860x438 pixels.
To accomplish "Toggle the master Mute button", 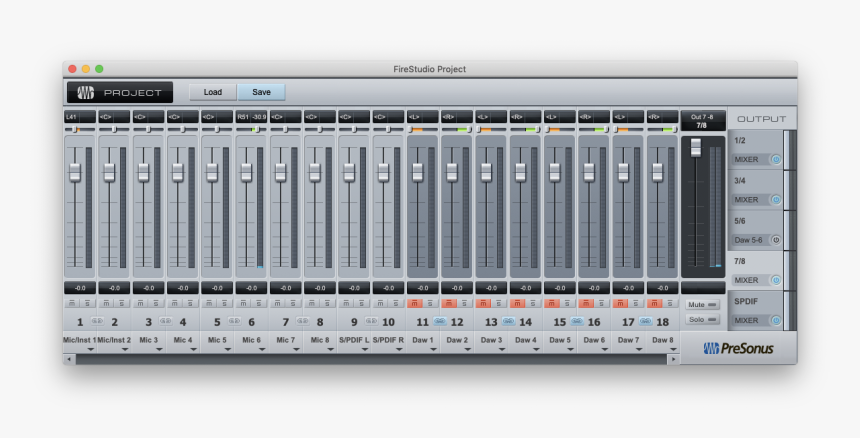I will click(703, 305).
